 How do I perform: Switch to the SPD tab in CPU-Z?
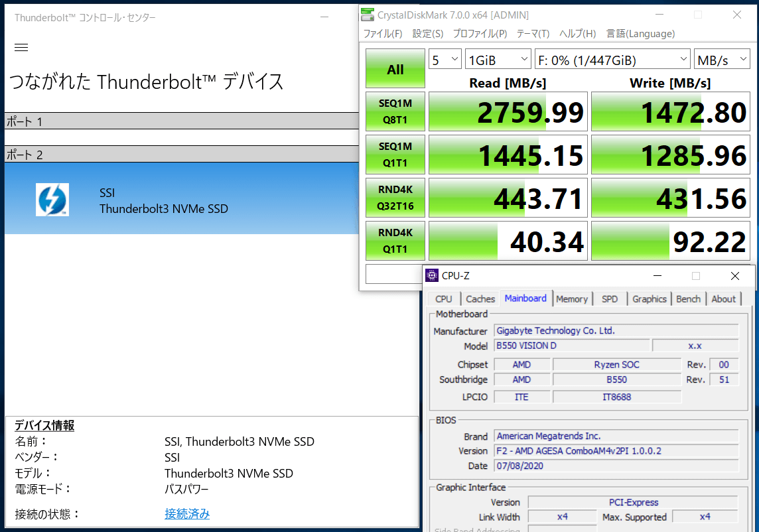610,299
